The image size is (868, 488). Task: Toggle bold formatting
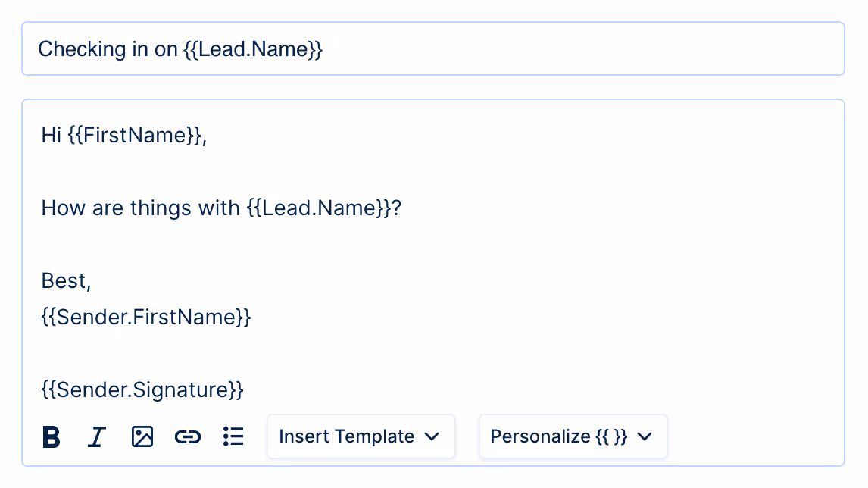coord(51,437)
